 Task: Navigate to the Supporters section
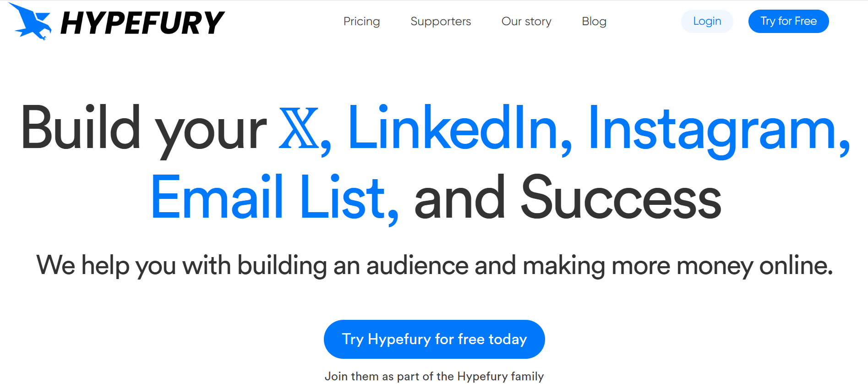click(440, 21)
